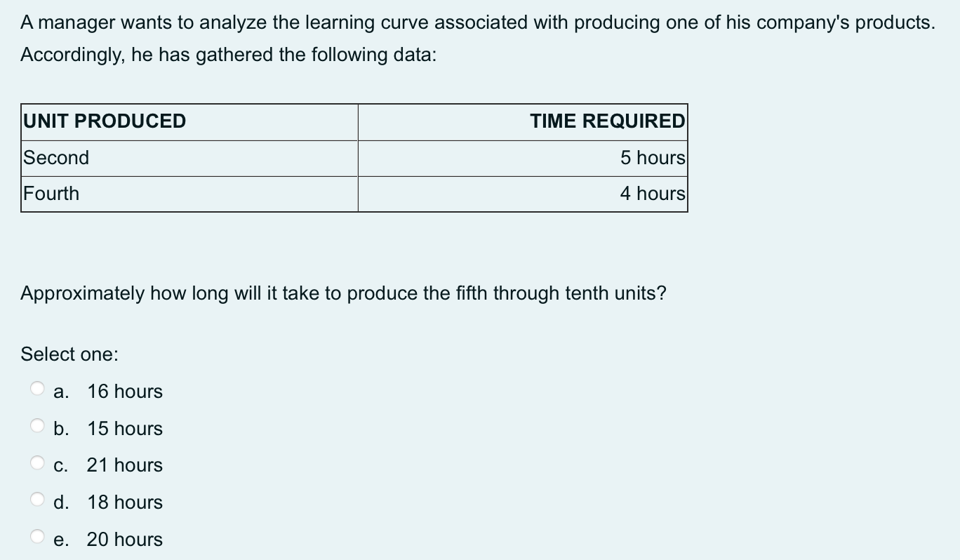This screenshot has width=960, height=560.
Task: Click the 'Second' table cell
Action: [x=55, y=157]
